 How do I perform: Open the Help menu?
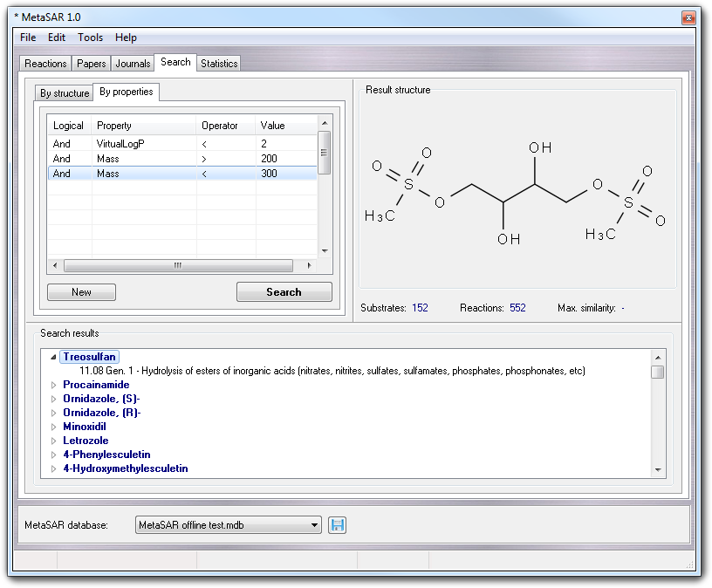pyautogui.click(x=126, y=38)
